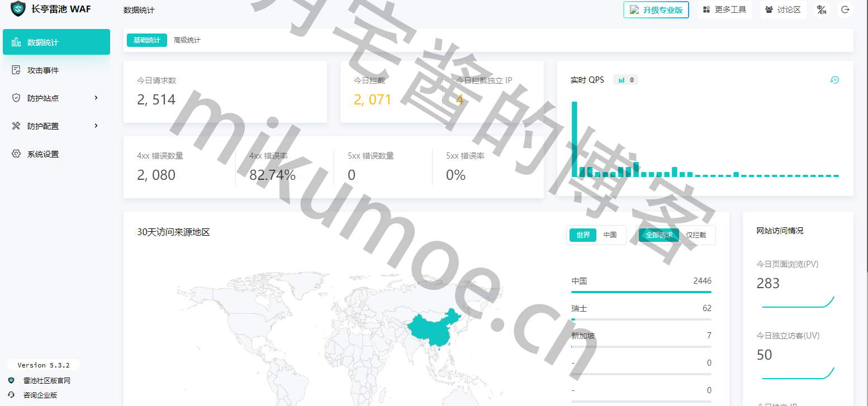Click the tallest QPS chart bar

(574, 139)
